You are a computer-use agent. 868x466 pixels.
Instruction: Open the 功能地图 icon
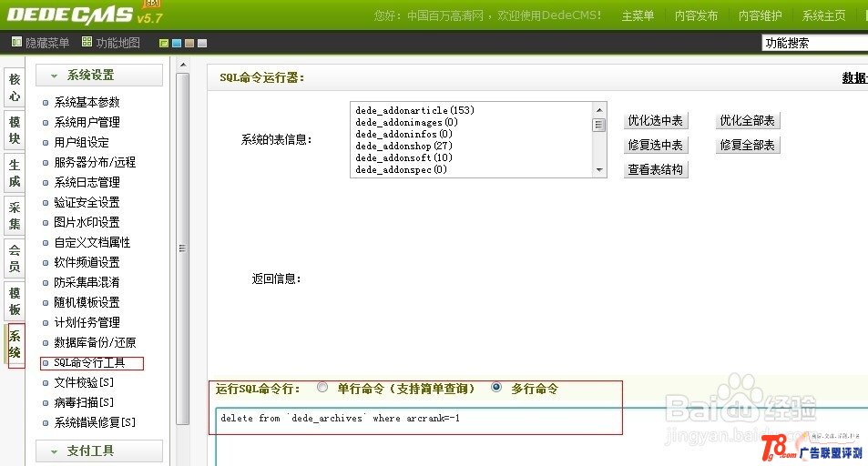click(87, 42)
